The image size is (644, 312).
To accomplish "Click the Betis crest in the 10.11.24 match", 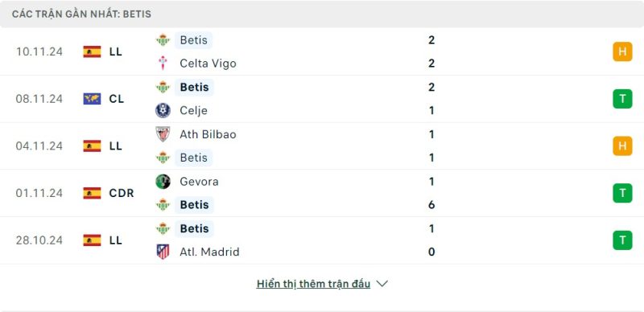I will pyautogui.click(x=163, y=40).
